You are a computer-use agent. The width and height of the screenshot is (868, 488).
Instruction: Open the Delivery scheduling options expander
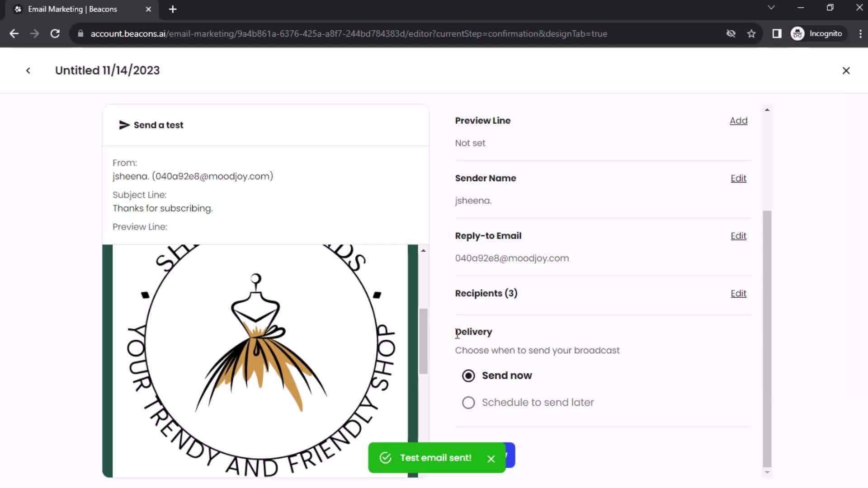coord(468,402)
